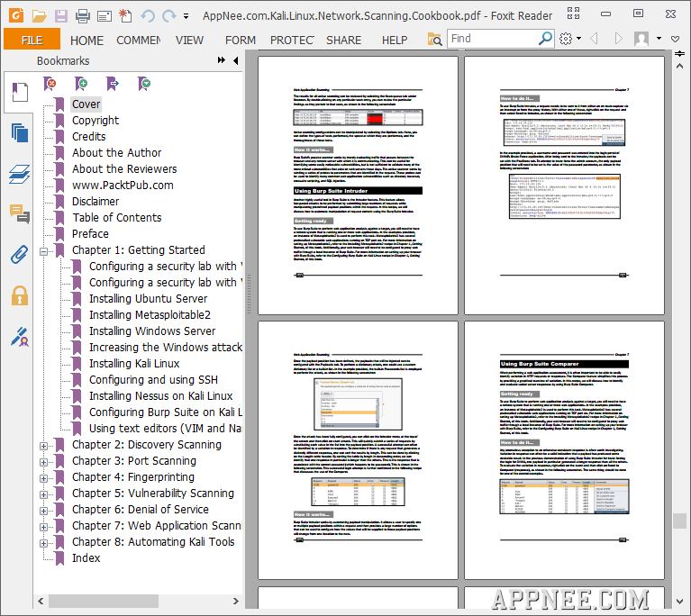Switch to the HOME tab
The image size is (691, 616).
pyautogui.click(x=86, y=41)
